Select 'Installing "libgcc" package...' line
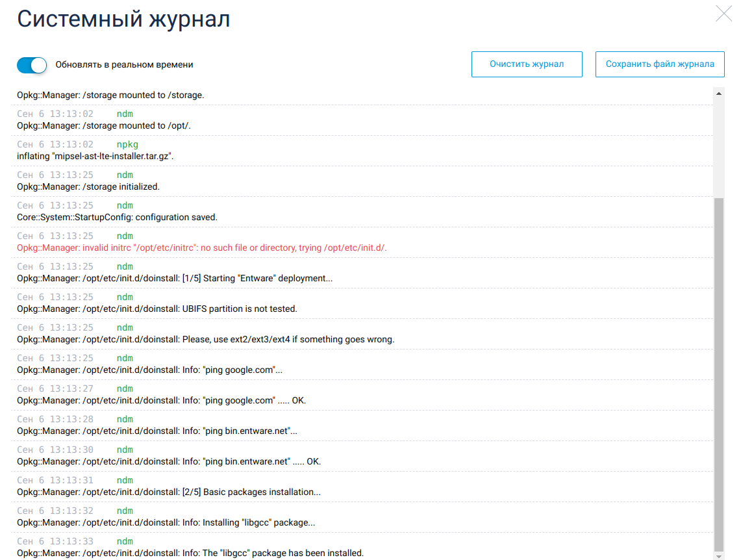Image resolution: width=741 pixels, height=560 pixels. coord(166,523)
